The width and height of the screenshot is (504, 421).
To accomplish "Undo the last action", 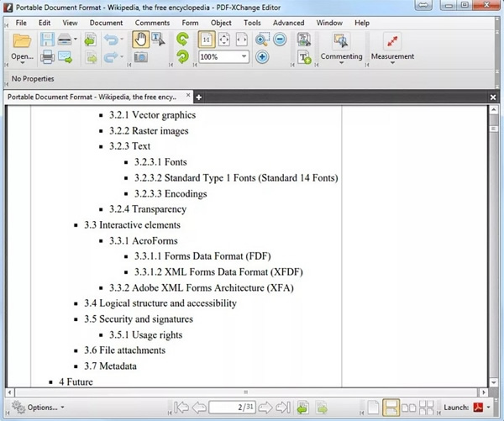I will point(111,39).
